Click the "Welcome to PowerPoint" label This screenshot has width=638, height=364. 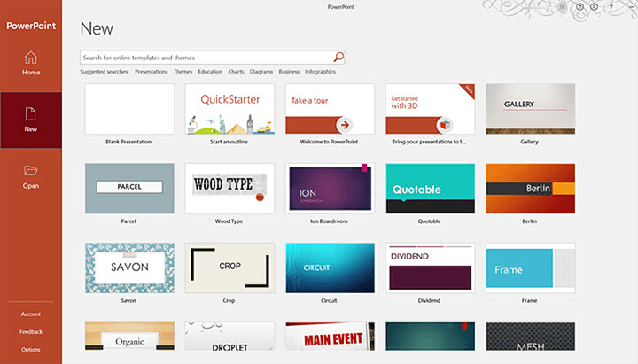[x=329, y=142]
